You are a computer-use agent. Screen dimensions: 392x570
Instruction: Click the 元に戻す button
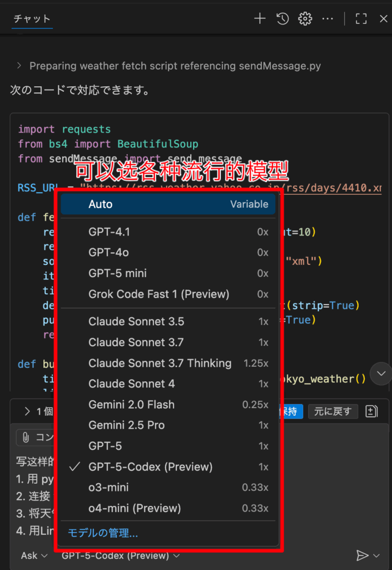coord(333,411)
